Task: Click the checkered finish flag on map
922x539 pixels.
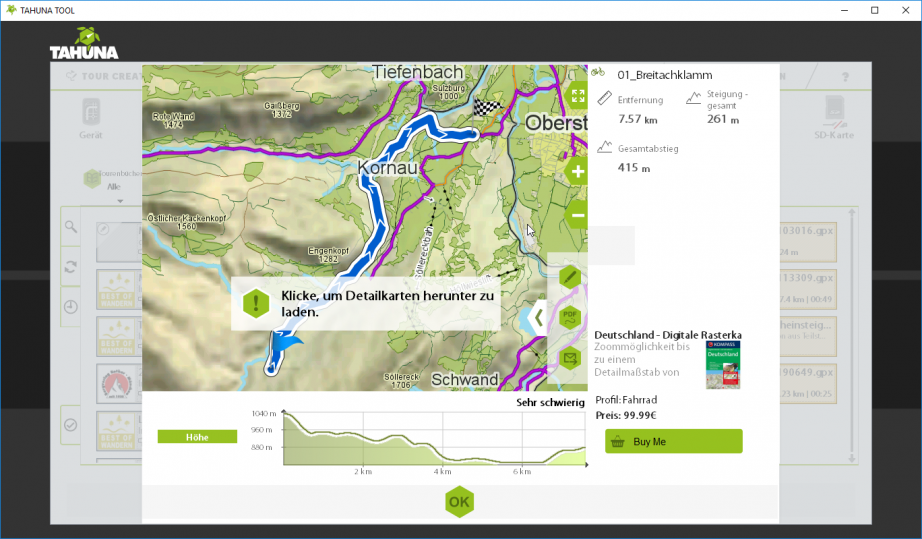Action: click(x=485, y=109)
